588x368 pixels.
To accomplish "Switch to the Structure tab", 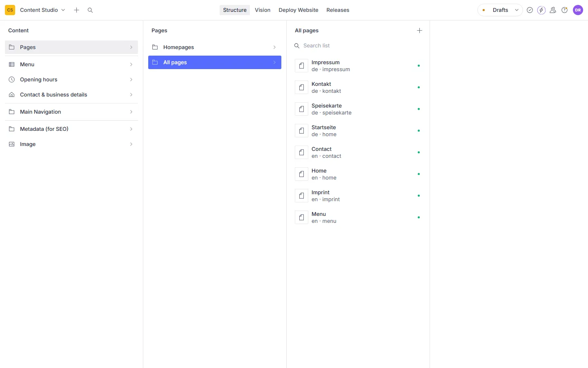I will (235, 10).
